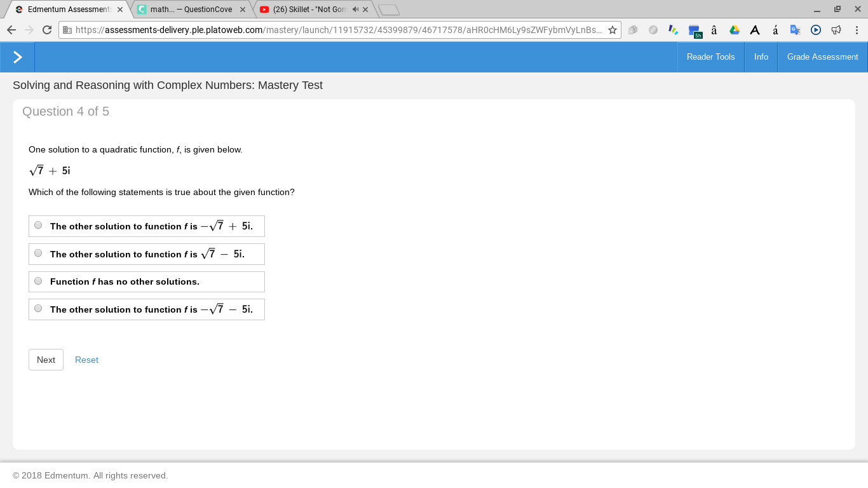868x488 pixels.
Task: Click the megaphone extension icon
Action: (x=836, y=30)
